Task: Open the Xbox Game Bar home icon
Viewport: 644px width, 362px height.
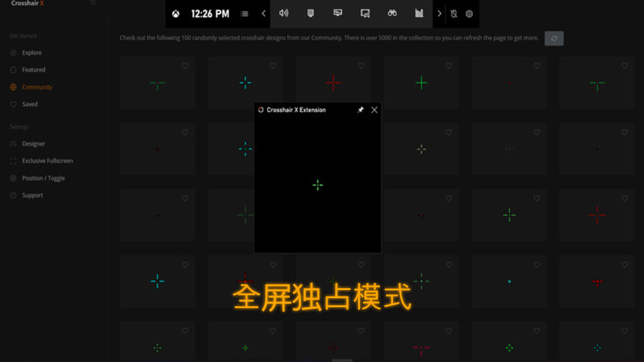Action: point(176,14)
